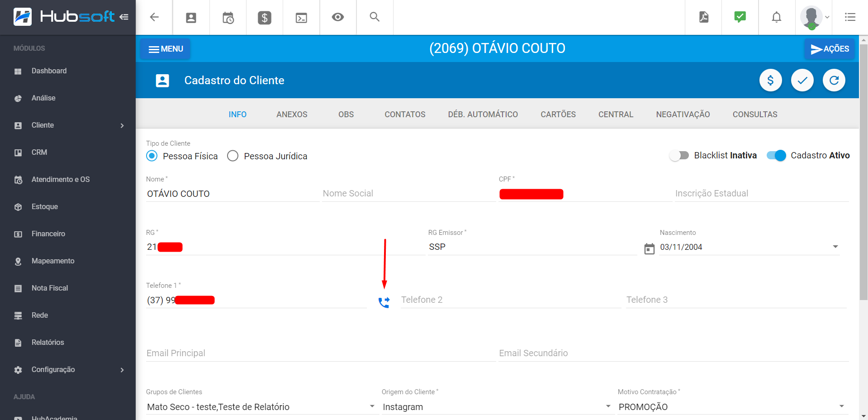
Task: Open the terminal console toolbar icon
Action: click(301, 18)
